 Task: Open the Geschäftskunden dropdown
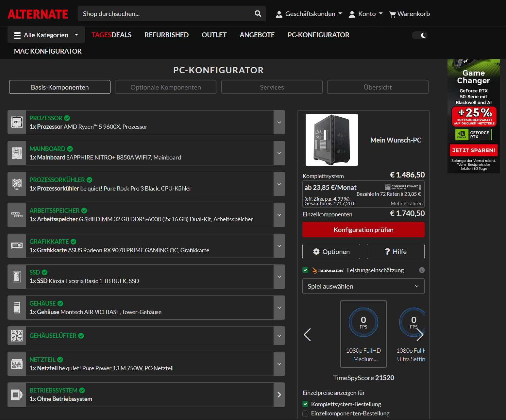pyautogui.click(x=309, y=14)
